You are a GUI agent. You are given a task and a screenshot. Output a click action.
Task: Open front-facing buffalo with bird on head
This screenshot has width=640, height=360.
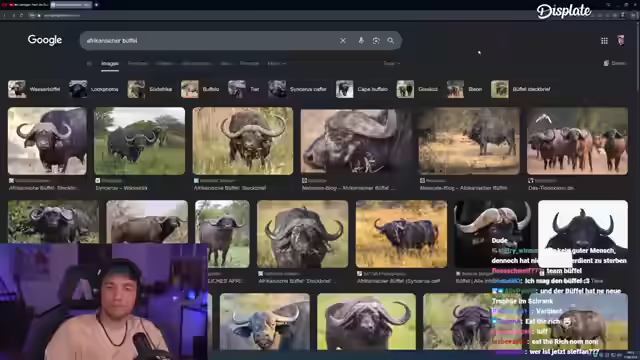(302, 234)
